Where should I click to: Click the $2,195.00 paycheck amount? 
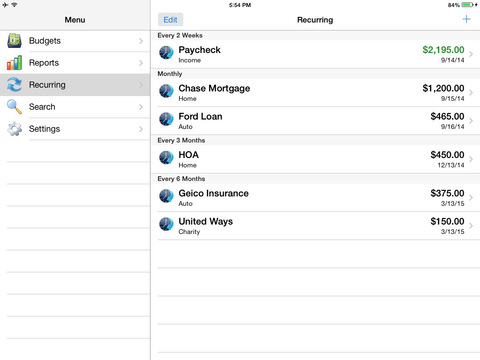(443, 50)
